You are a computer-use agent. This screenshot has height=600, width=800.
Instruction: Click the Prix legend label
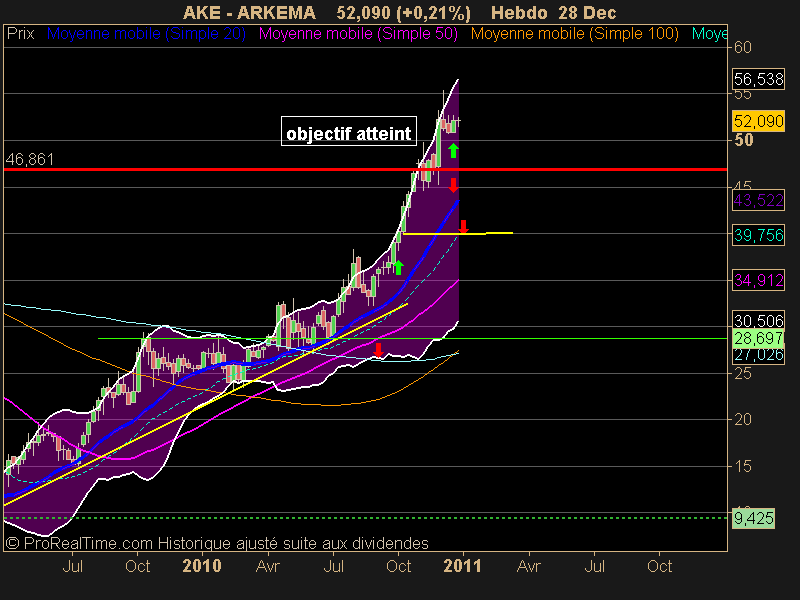pyautogui.click(x=20, y=34)
